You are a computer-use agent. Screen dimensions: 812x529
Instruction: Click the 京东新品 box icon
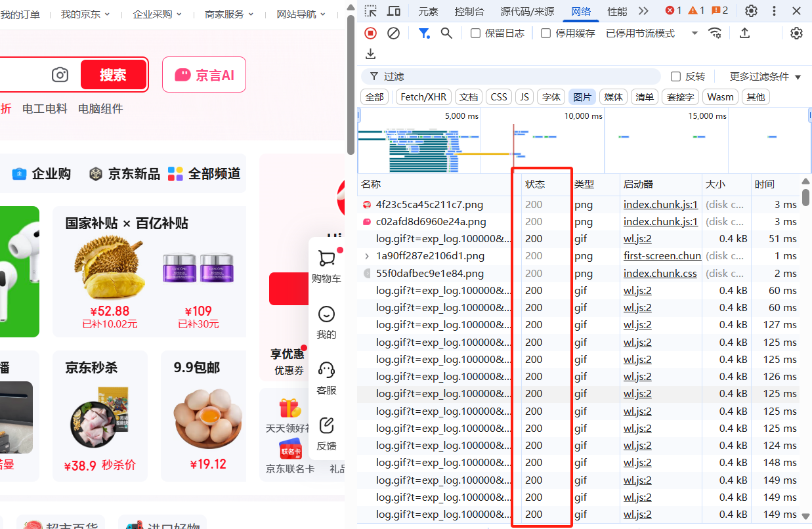(96, 174)
